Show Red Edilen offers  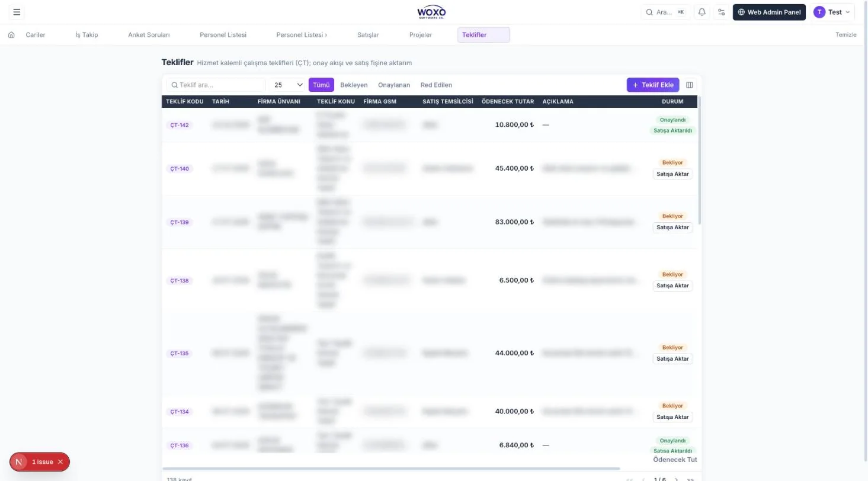coord(436,85)
